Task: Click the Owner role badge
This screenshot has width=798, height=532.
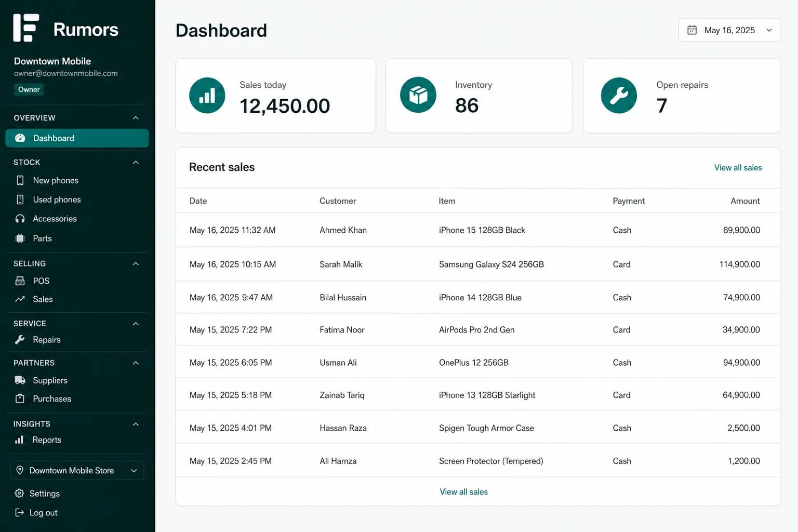Action: click(x=29, y=89)
